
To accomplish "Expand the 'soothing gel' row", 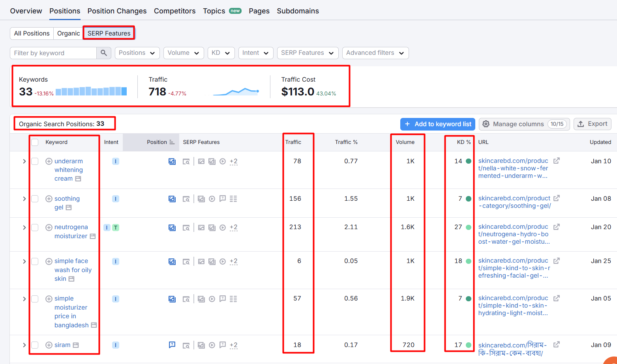I will click(24, 199).
